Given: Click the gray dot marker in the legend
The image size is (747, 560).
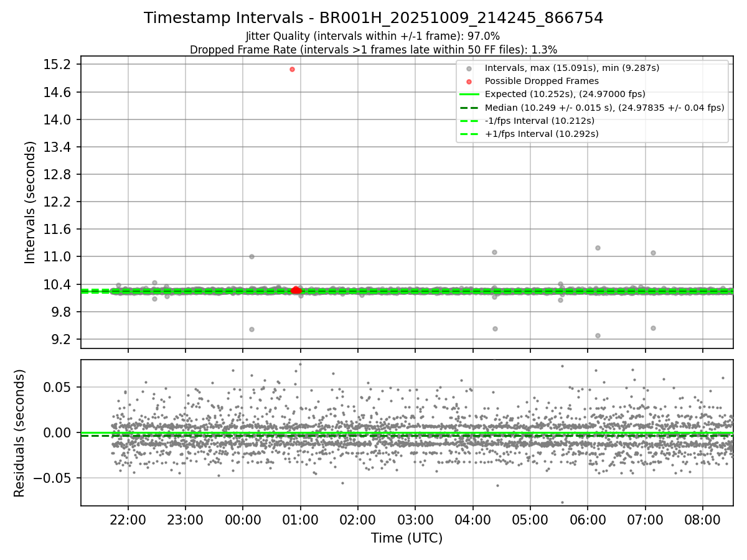Looking at the screenshot, I should pyautogui.click(x=469, y=68).
